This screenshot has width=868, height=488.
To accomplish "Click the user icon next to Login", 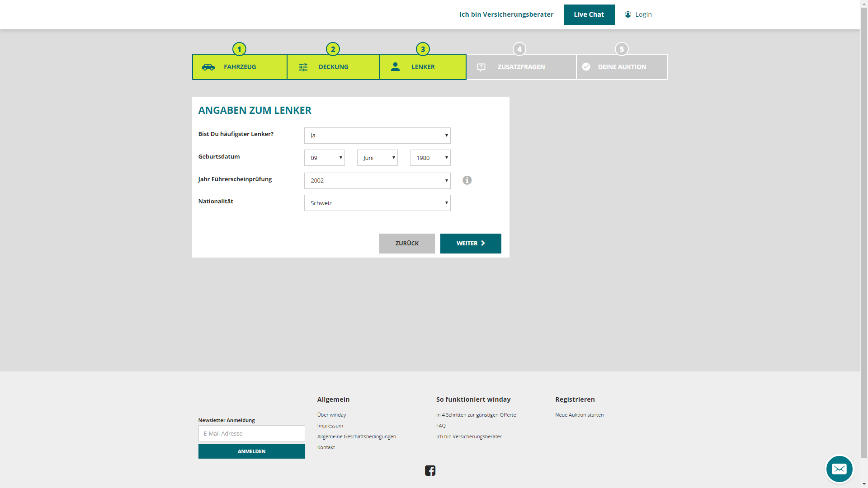I will [x=628, y=14].
